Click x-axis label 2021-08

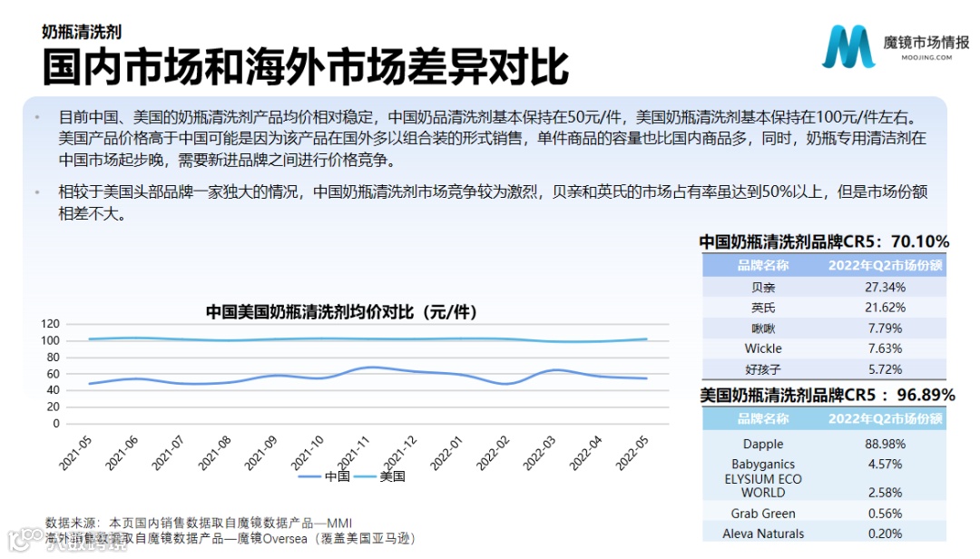[214, 453]
